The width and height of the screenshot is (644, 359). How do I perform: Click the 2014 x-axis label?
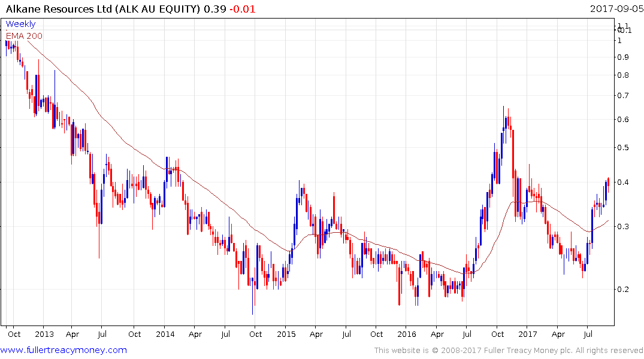click(165, 334)
